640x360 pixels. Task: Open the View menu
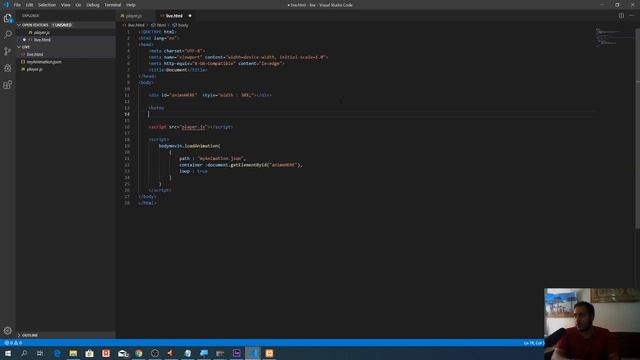(66, 5)
